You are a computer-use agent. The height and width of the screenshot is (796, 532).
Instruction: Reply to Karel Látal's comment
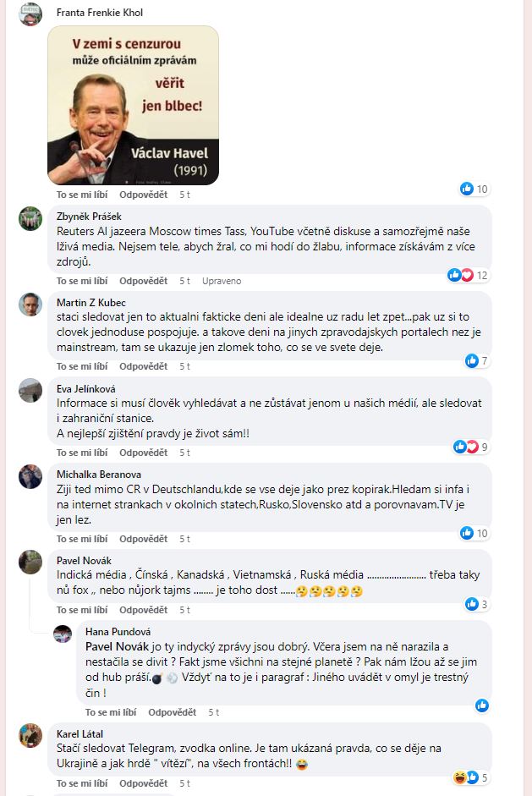[143, 783]
